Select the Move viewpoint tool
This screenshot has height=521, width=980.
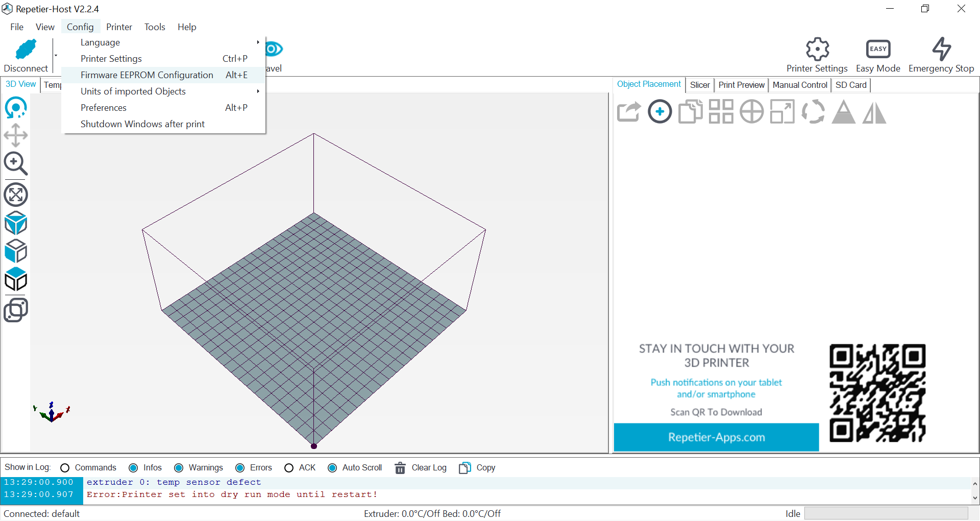coord(16,135)
